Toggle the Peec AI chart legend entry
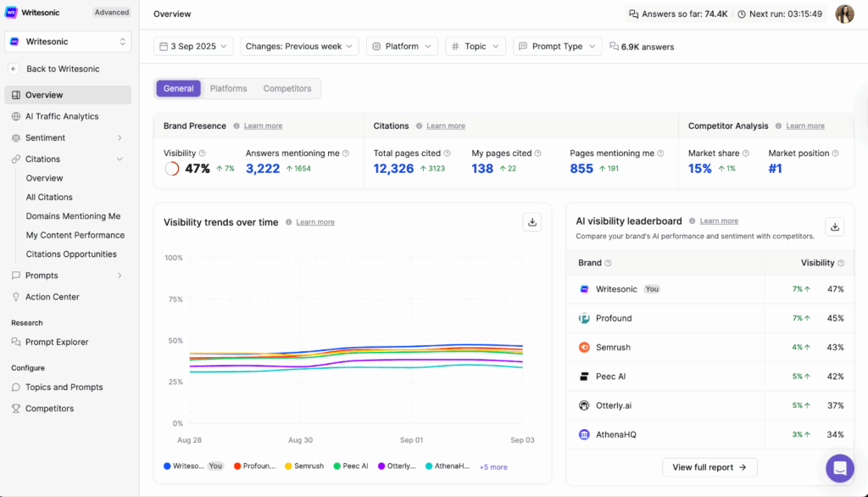 [350, 466]
